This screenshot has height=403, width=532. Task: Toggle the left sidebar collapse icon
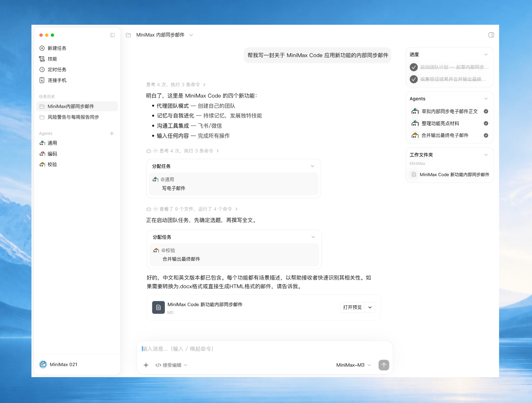112,35
